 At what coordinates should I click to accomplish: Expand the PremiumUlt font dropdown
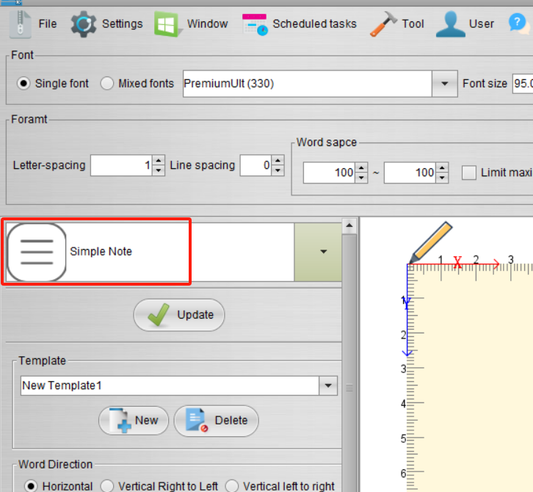[x=444, y=84]
